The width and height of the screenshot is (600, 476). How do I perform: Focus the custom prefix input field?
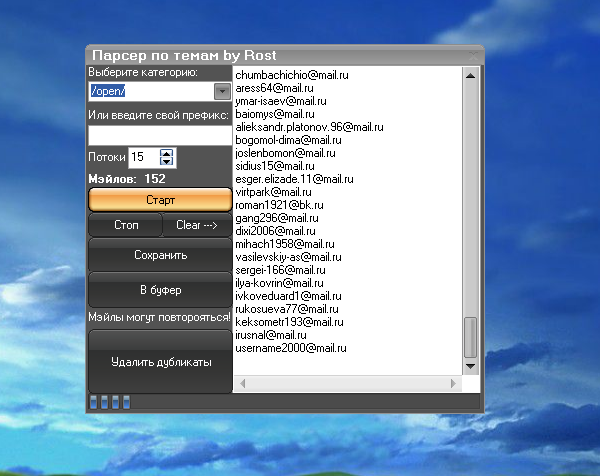pyautogui.click(x=160, y=135)
